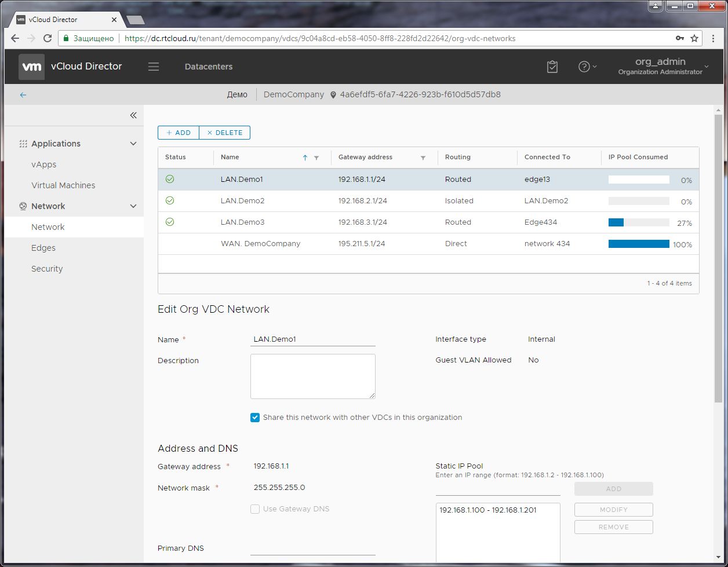Image resolution: width=728 pixels, height=567 pixels.
Task: Click the green status icon for LAN.Demo3
Action: point(170,222)
